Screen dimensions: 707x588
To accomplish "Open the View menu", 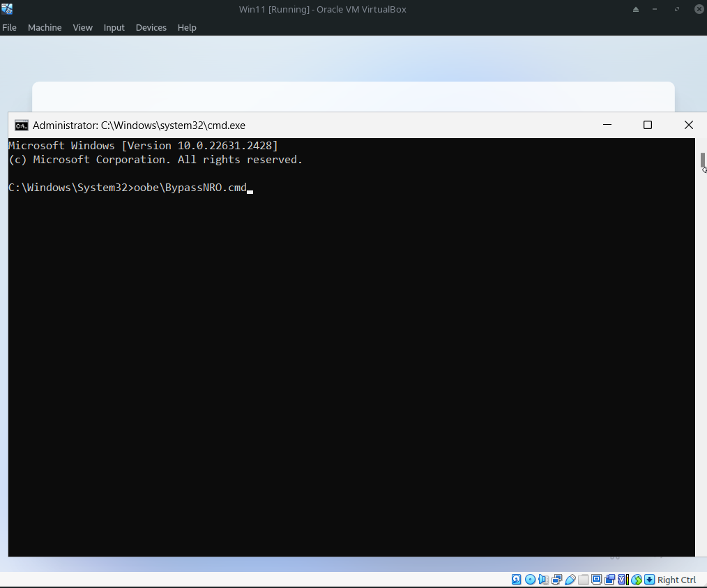I will [x=82, y=27].
